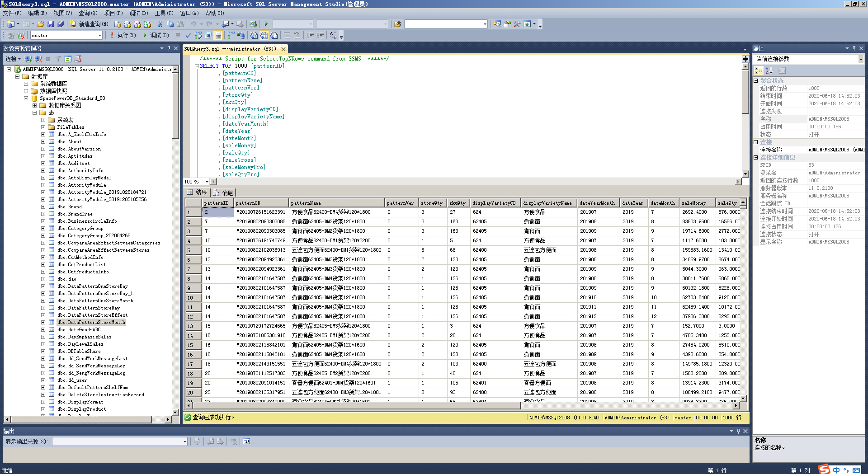Click the 调试 (Debug) button
The image size is (868, 474).
point(156,35)
